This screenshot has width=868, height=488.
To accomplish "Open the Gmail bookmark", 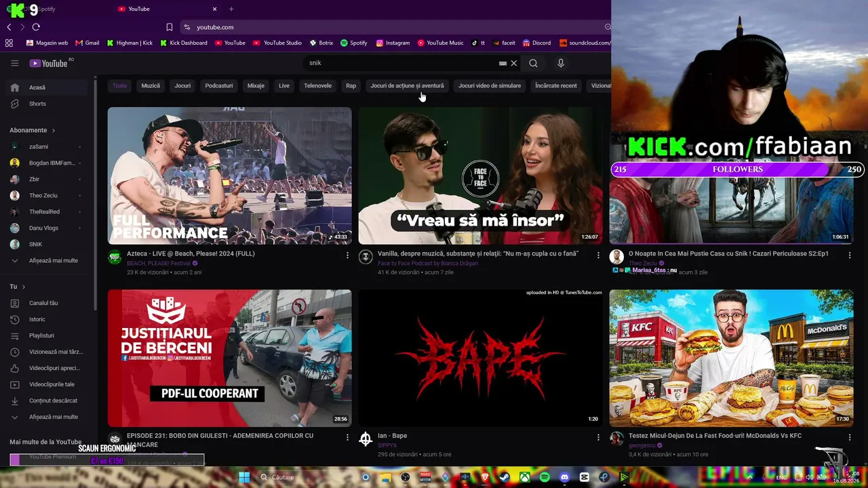I will 87,43.
